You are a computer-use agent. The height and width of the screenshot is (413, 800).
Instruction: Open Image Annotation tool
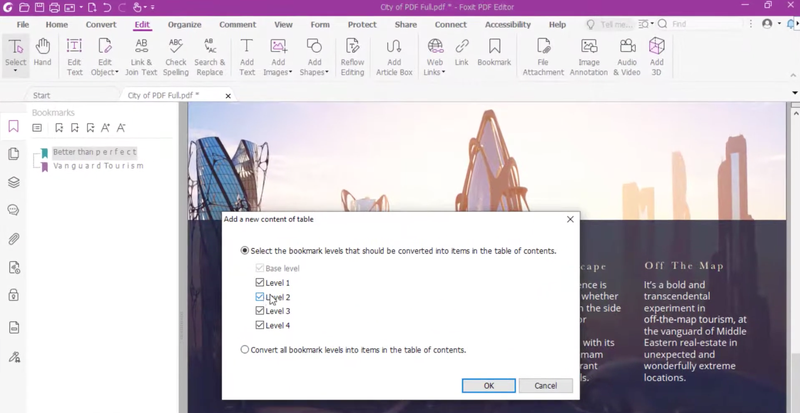589,57
